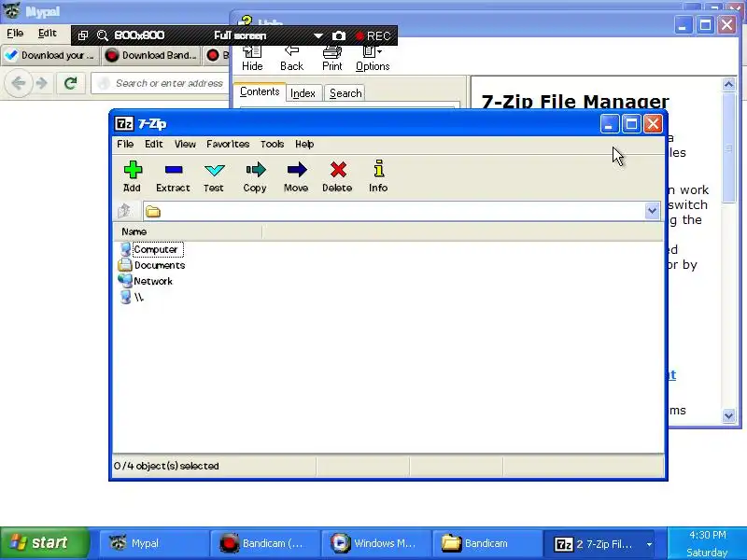747x560 pixels.
Task: Click the Print button in Help window
Action: (x=332, y=59)
